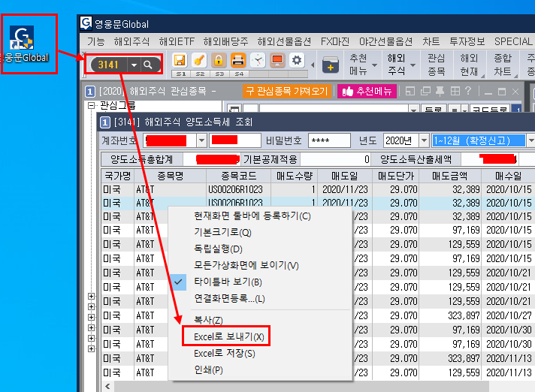
Task: Open the 차트 menu
Action: [x=431, y=41]
